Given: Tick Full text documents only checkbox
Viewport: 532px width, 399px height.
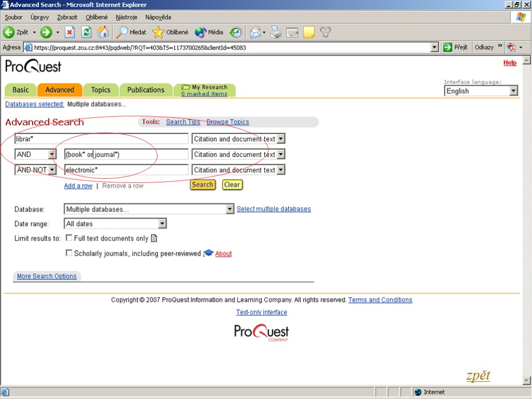Looking at the screenshot, I should tap(69, 238).
